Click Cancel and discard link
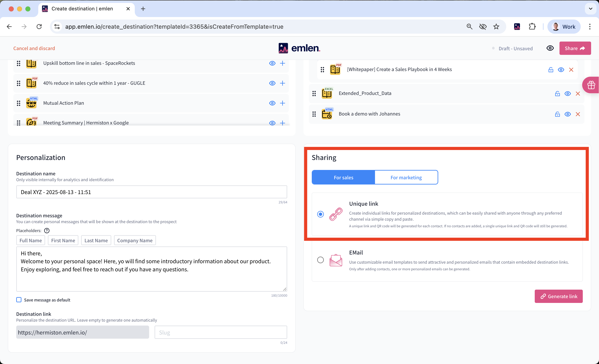 point(34,48)
